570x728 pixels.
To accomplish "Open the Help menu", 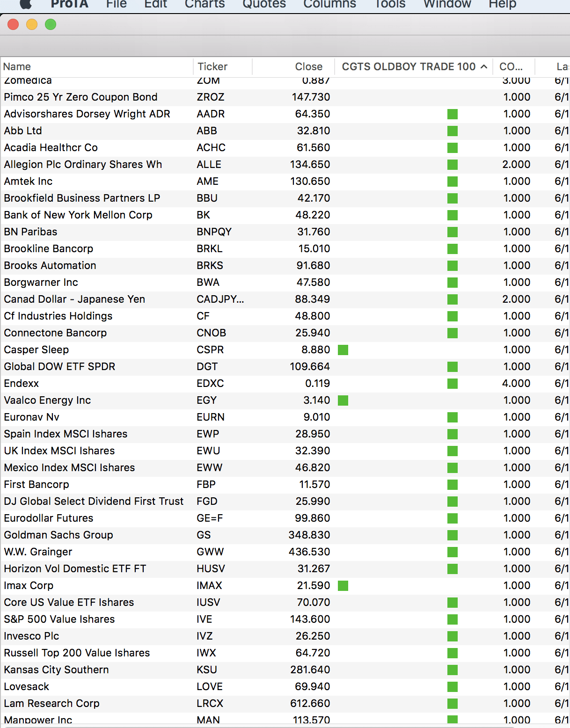I will point(502,4).
